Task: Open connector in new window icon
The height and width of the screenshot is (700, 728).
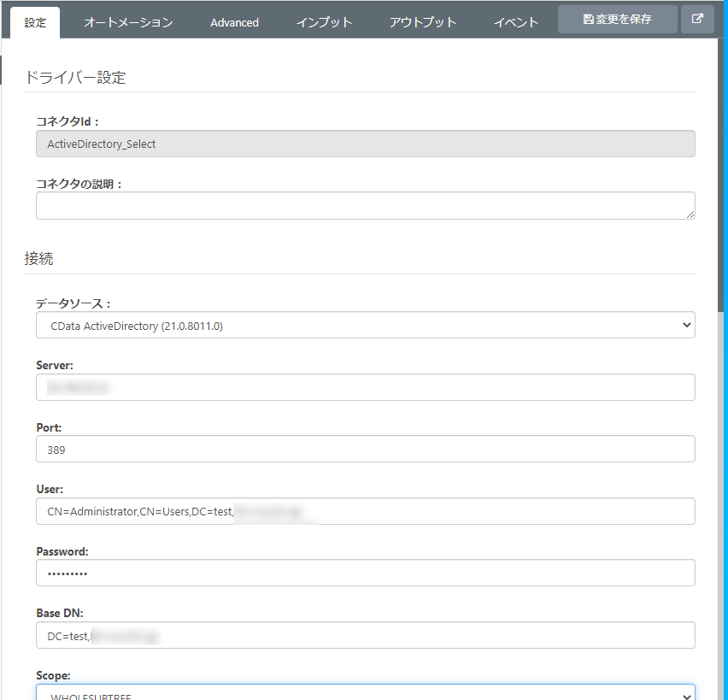Action: (697, 20)
